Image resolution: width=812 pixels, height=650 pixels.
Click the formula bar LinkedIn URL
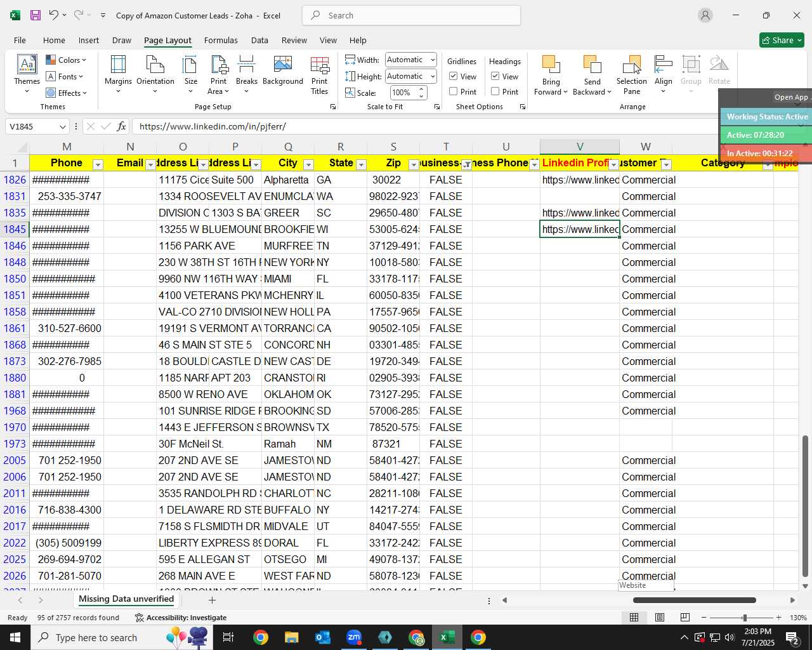[213, 126]
